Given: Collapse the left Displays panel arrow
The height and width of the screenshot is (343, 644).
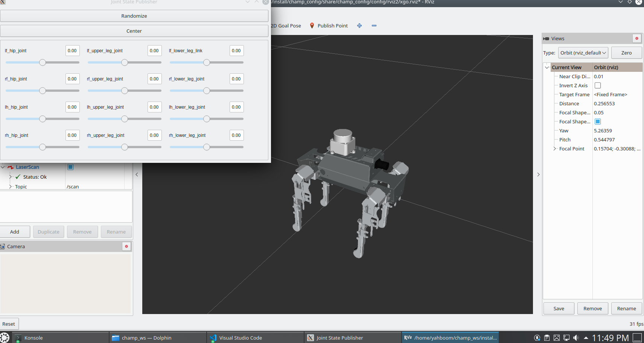Looking at the screenshot, I should [137, 175].
